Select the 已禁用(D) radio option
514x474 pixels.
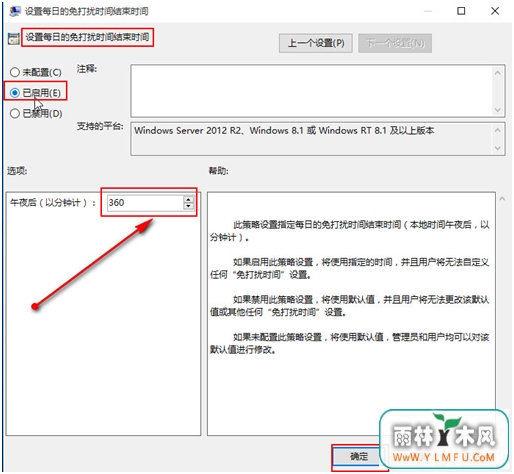pyautogui.click(x=15, y=113)
